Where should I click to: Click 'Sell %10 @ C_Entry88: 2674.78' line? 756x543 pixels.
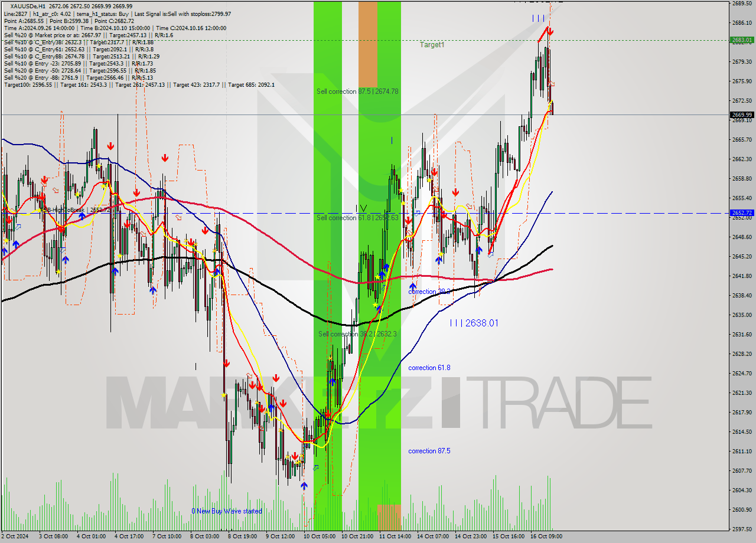click(x=82, y=56)
